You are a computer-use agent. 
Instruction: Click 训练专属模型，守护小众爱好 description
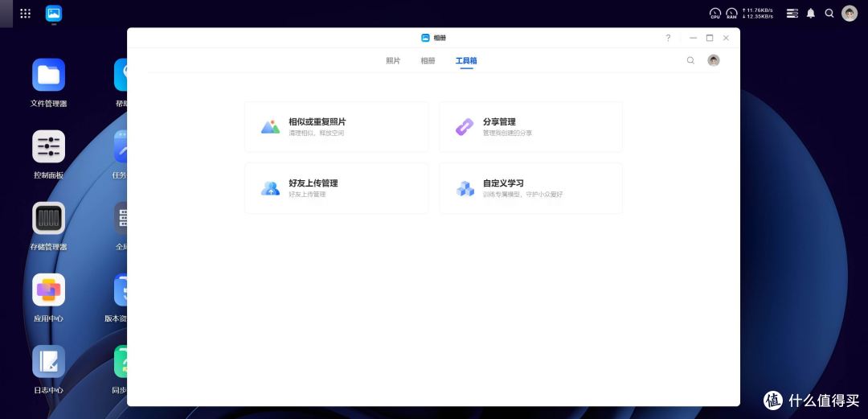[x=522, y=195]
